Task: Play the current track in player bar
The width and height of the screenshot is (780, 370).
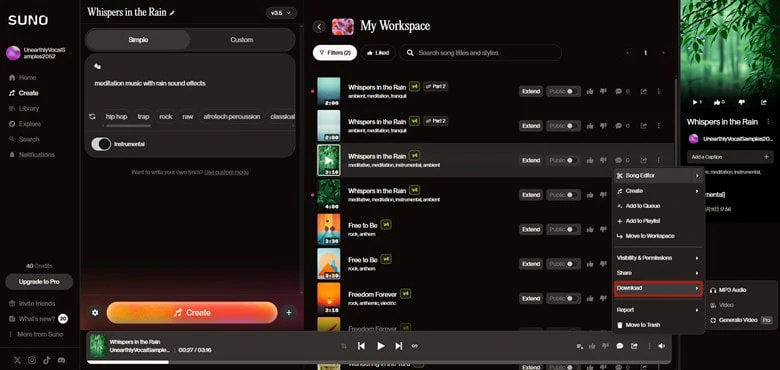Action: (x=381, y=346)
